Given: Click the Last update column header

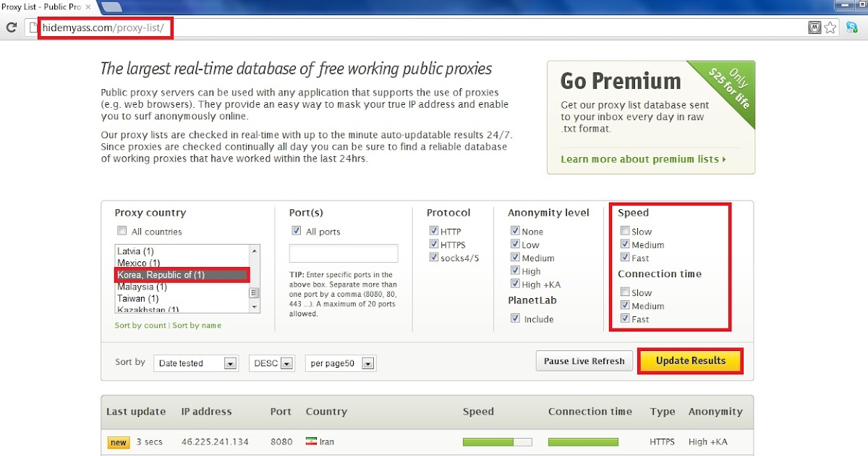Looking at the screenshot, I should (x=136, y=411).
